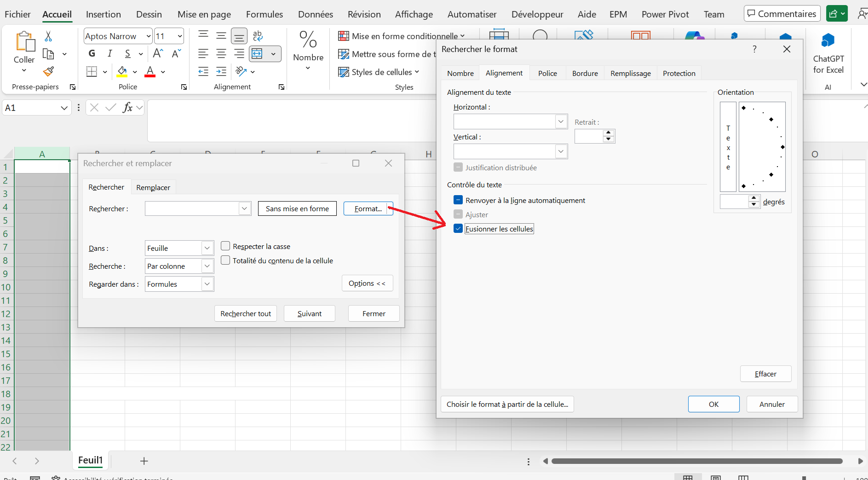Open the Formules ribbon tab
This screenshot has width=868, height=480.
(x=264, y=14)
